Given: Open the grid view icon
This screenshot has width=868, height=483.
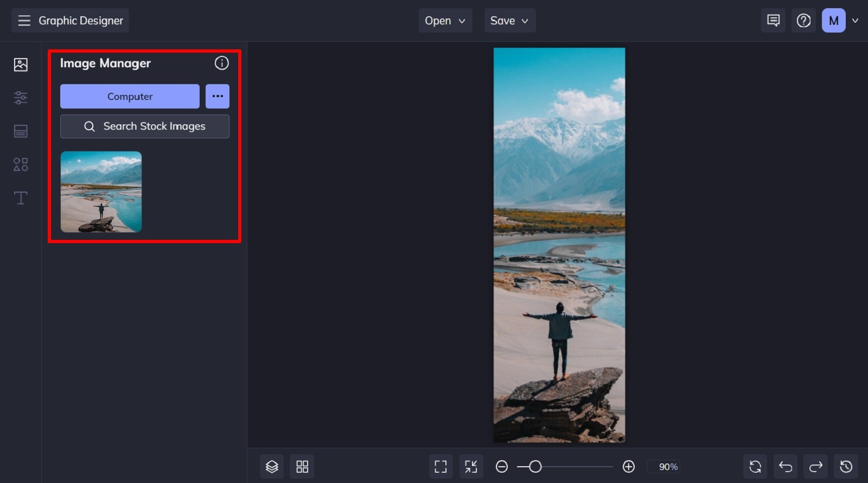Looking at the screenshot, I should 302,466.
